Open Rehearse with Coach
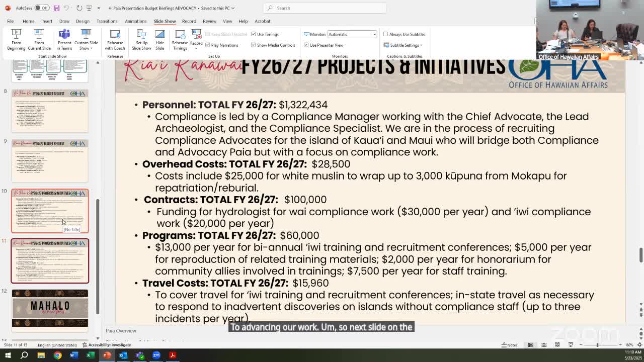 (x=115, y=39)
